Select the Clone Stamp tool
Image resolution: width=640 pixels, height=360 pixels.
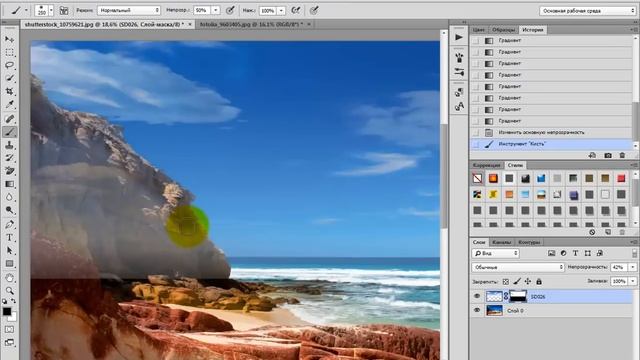[9, 145]
